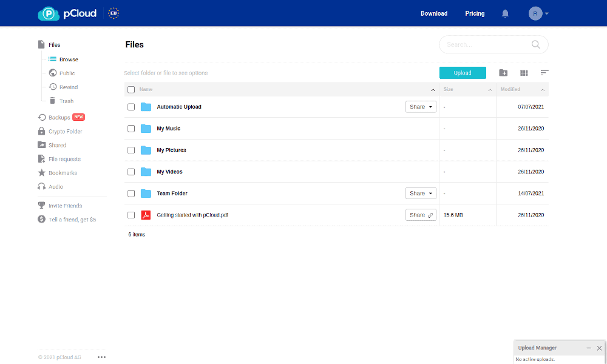Viewport: 607px width, 364px height.
Task: Click the EU region badge icon
Action: [114, 13]
